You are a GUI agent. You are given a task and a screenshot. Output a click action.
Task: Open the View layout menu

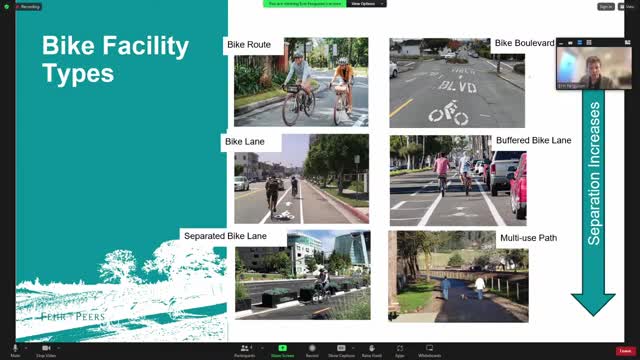(627, 7)
